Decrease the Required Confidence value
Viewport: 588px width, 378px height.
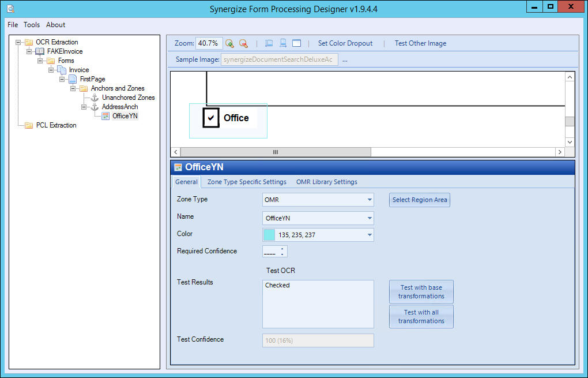(282, 255)
